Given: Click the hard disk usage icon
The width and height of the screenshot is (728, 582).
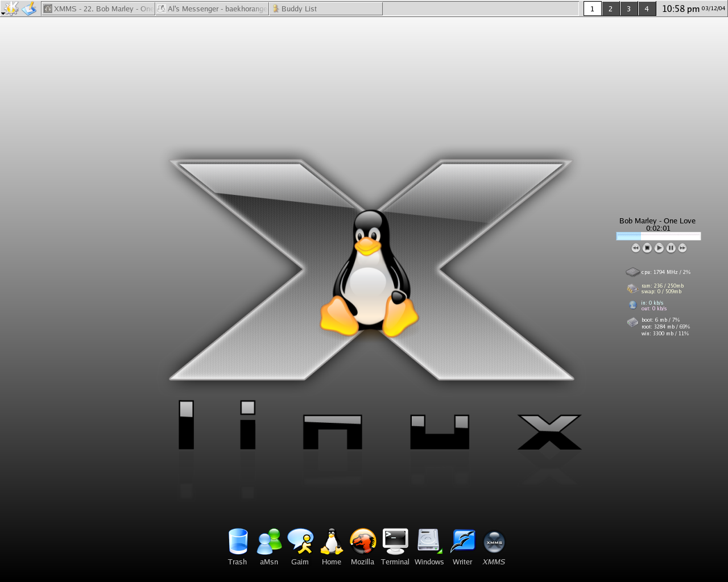Looking at the screenshot, I should [x=632, y=322].
